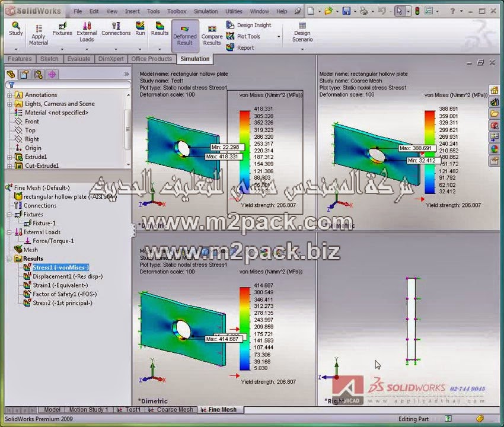504x427 pixels.
Task: Open the Study tool
Action: 16,29
